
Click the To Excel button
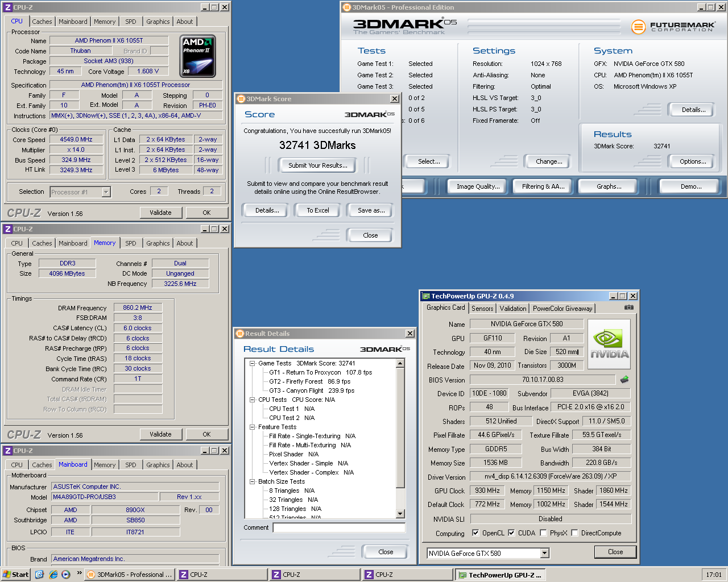318,210
